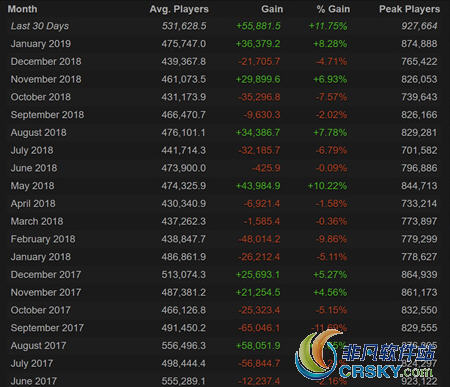Select the June 2018 row label

pos(34,168)
